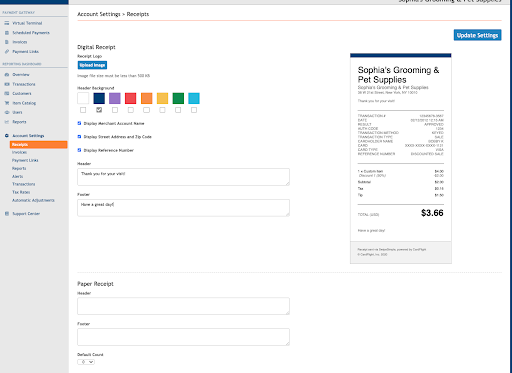Click the Overview dashboard icon
This screenshot has width=512, height=373.
point(7,75)
